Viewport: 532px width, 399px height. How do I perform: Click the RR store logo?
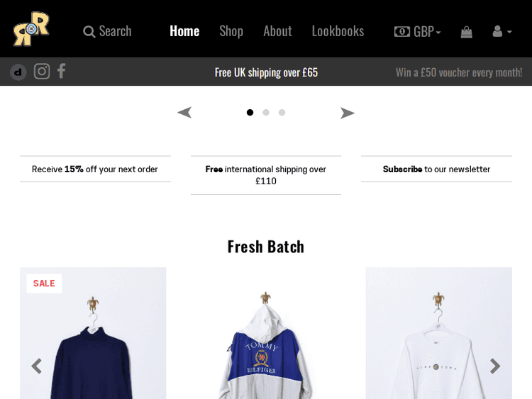[x=31, y=29]
